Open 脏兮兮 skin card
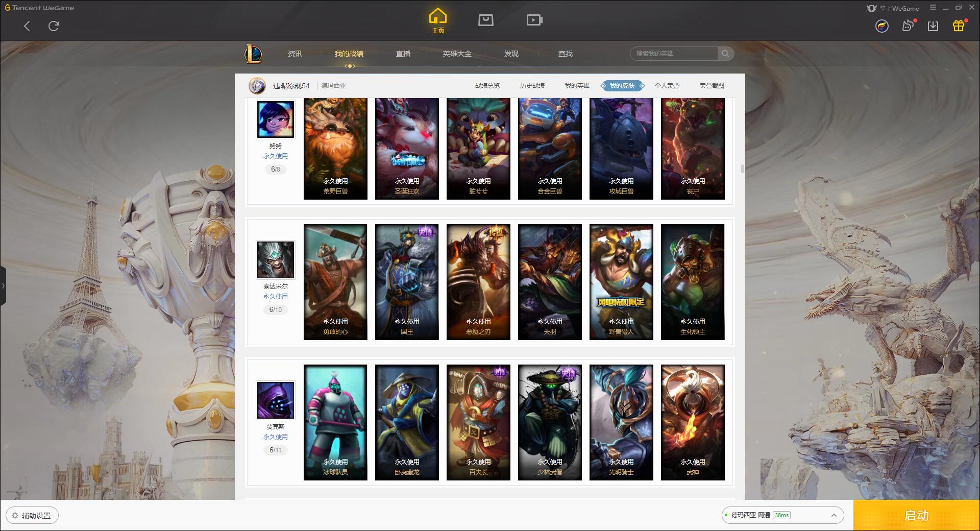The image size is (980, 531). click(x=478, y=149)
